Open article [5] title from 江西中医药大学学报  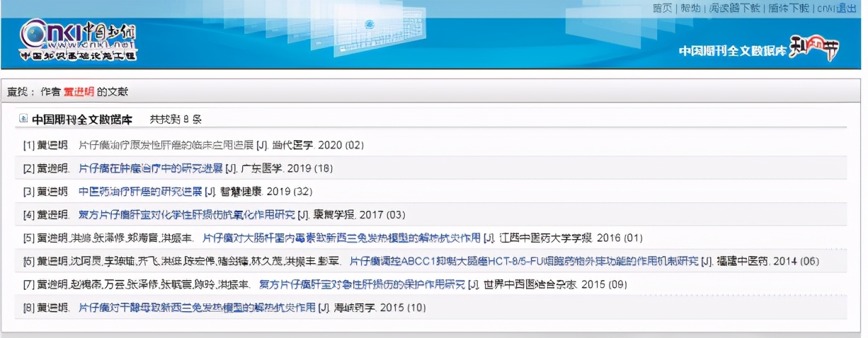click(x=341, y=238)
